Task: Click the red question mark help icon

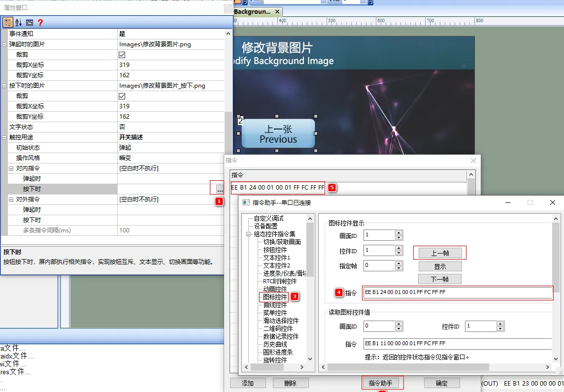Action: 41,22
